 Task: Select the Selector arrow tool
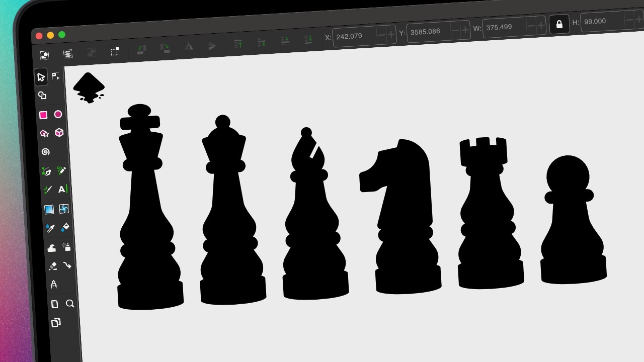pos(41,77)
